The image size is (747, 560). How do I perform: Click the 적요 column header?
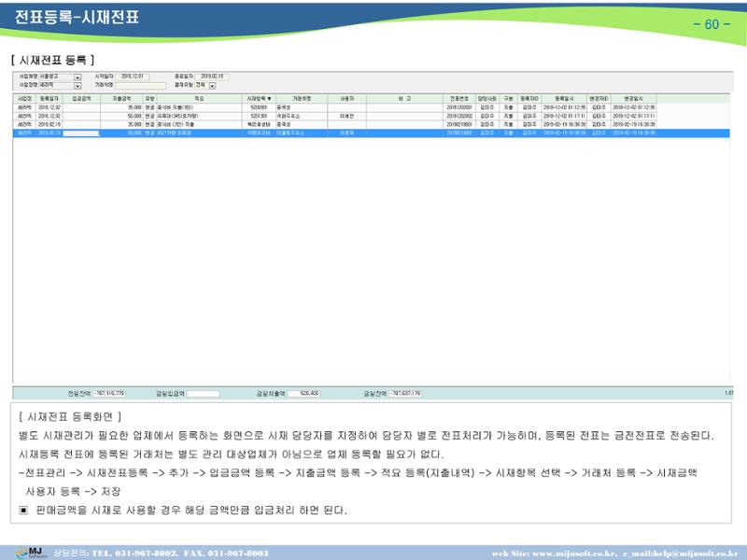[199, 99]
